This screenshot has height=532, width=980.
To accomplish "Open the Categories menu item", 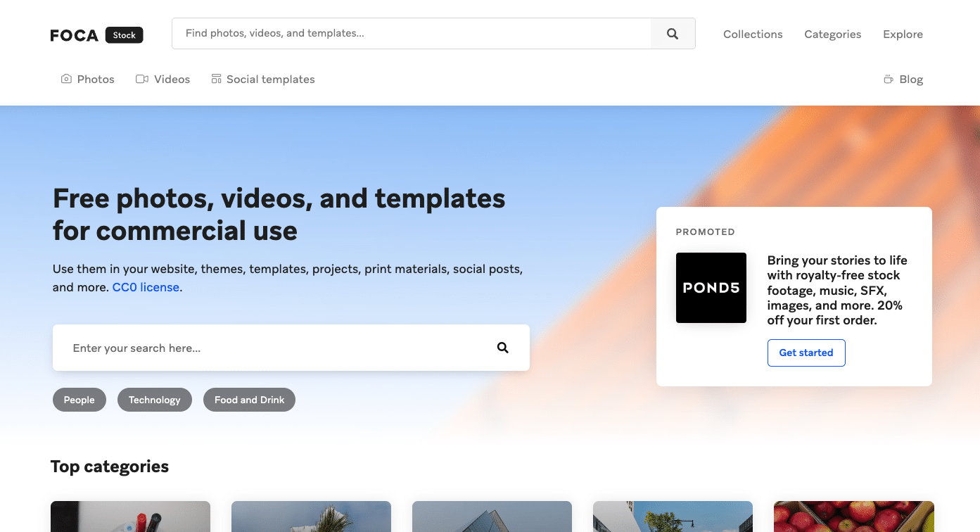I will (832, 34).
